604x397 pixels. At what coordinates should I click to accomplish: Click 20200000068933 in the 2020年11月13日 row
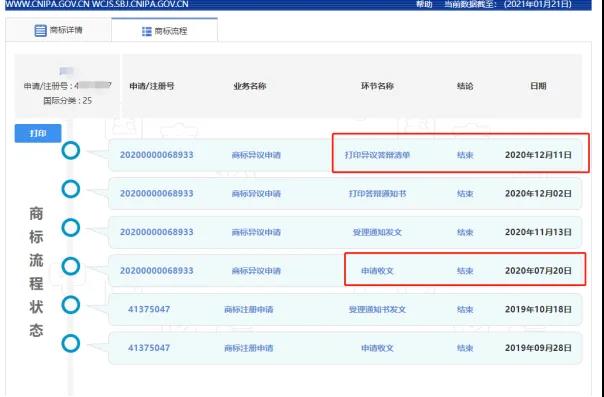[156, 232]
